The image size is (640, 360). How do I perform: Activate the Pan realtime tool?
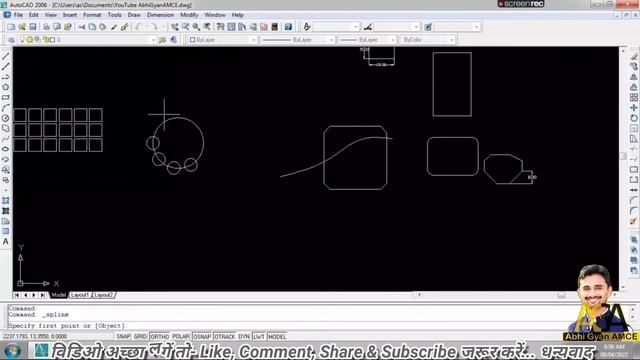pyautogui.click(x=175, y=27)
